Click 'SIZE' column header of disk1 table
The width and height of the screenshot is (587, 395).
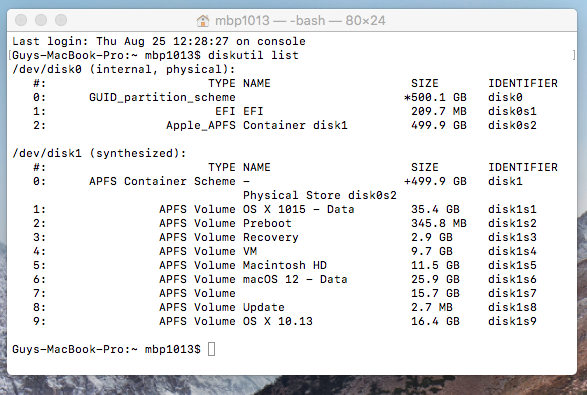click(x=425, y=167)
